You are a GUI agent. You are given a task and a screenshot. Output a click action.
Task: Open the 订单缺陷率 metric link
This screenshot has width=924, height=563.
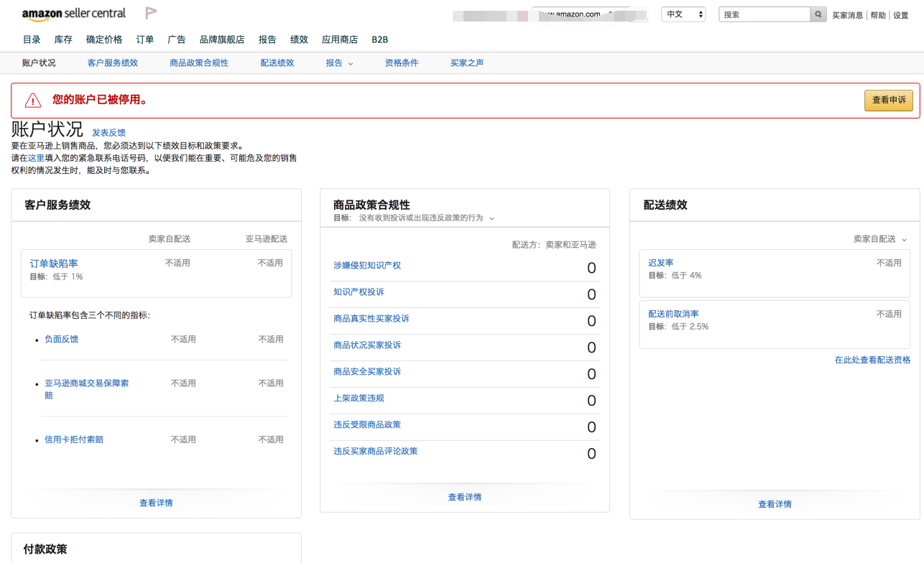coord(54,264)
